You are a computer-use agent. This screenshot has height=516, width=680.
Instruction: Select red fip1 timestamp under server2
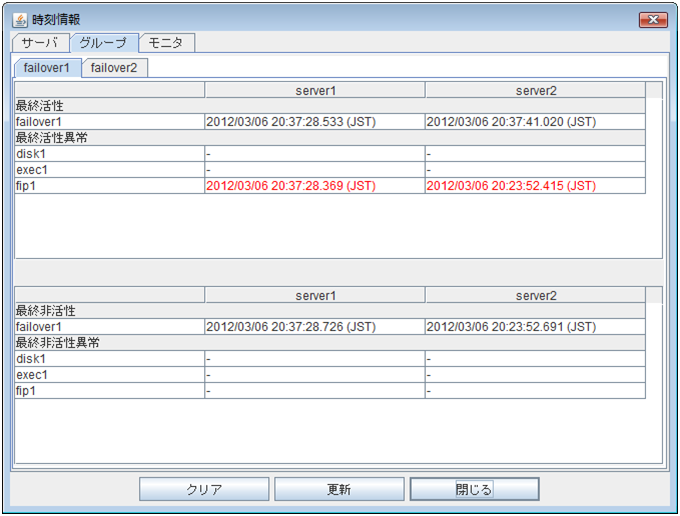tap(511, 186)
